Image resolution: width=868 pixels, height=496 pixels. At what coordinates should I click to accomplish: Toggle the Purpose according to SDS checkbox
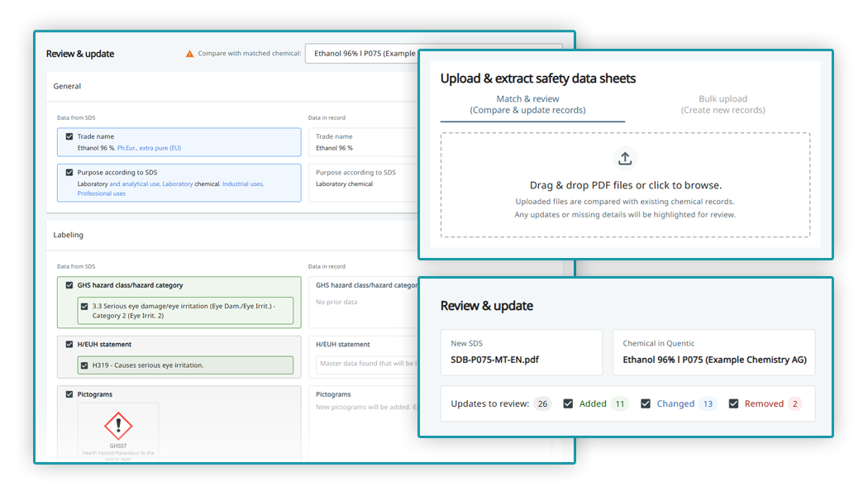tap(69, 172)
